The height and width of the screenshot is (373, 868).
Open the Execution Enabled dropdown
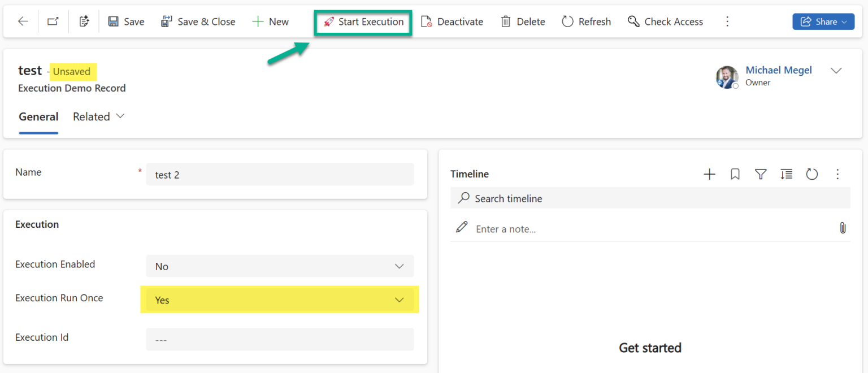tap(280, 266)
